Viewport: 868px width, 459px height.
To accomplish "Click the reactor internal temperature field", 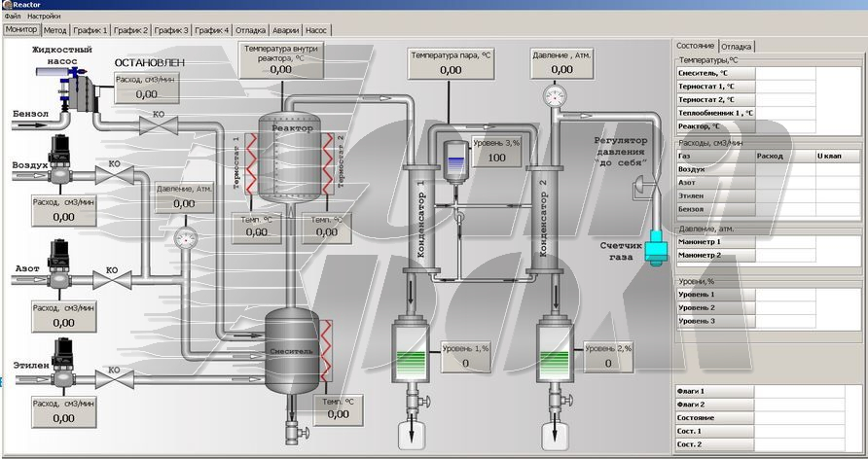I will coord(280,69).
